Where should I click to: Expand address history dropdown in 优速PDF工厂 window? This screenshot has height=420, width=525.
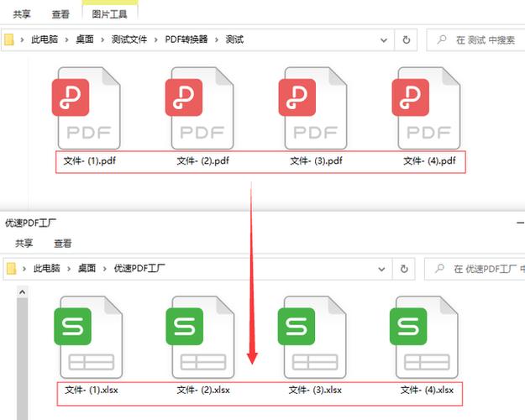(x=381, y=269)
